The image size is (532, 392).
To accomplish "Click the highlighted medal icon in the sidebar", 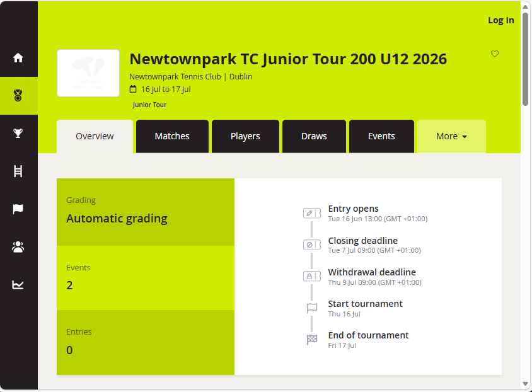I will click(18, 95).
